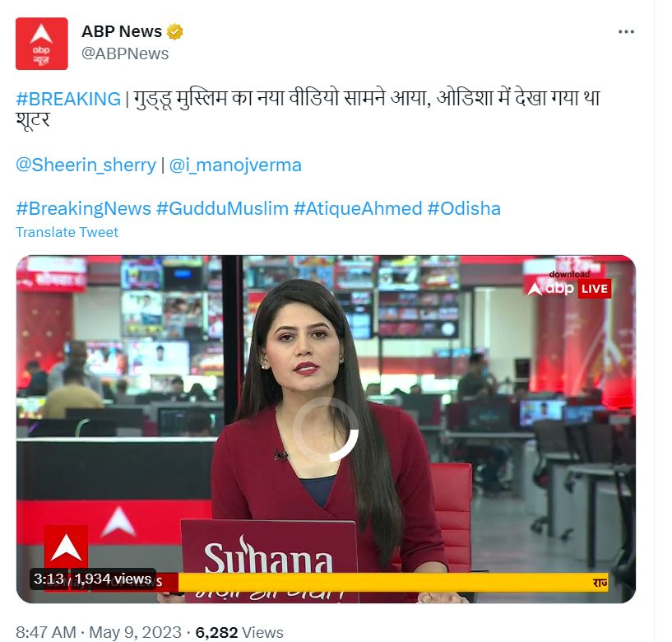Viewport: 672px width, 642px height.
Task: Click the red ABP arrow logo in video corner
Action: point(66,547)
